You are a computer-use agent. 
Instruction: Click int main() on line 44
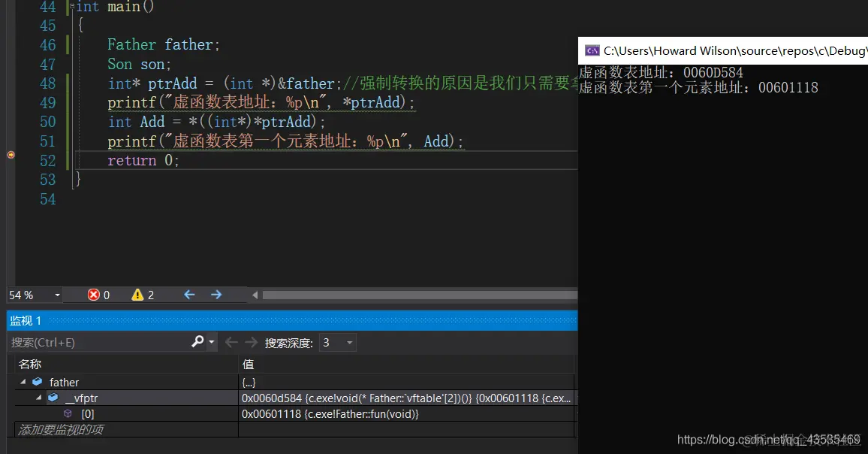point(115,7)
